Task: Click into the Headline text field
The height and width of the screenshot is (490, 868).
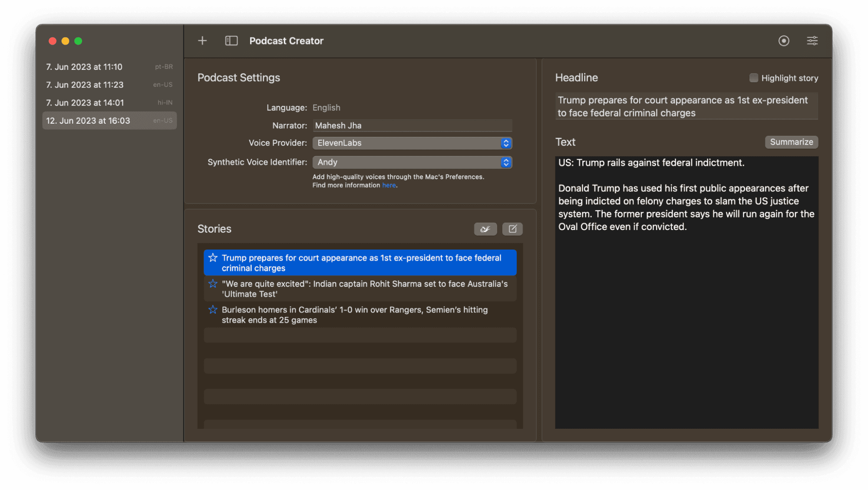Action: pos(686,106)
